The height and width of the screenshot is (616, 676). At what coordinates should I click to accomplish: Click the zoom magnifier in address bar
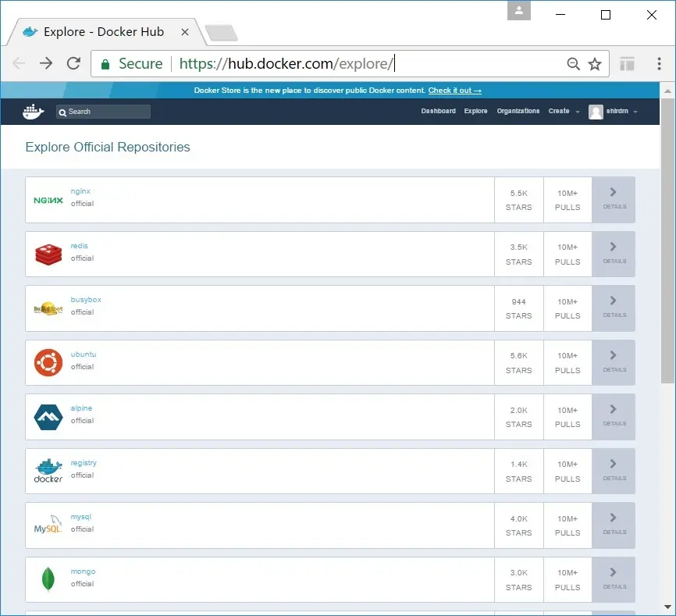(x=573, y=64)
